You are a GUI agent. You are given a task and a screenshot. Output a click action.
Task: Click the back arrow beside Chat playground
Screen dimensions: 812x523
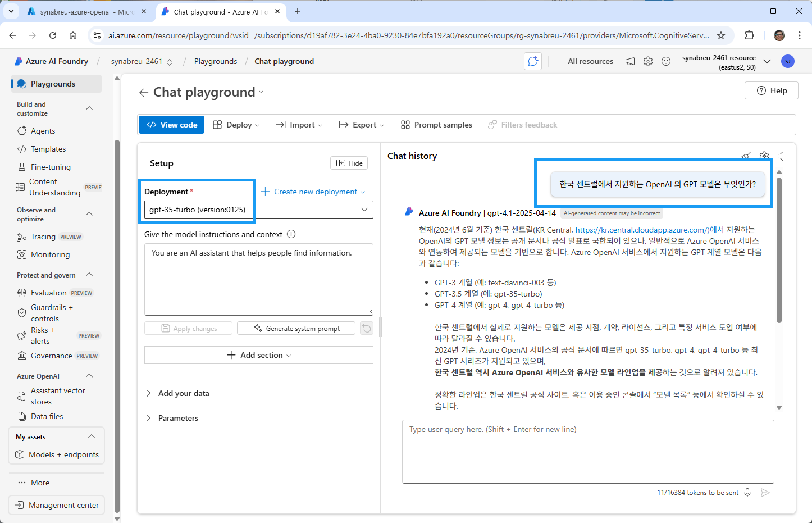144,93
